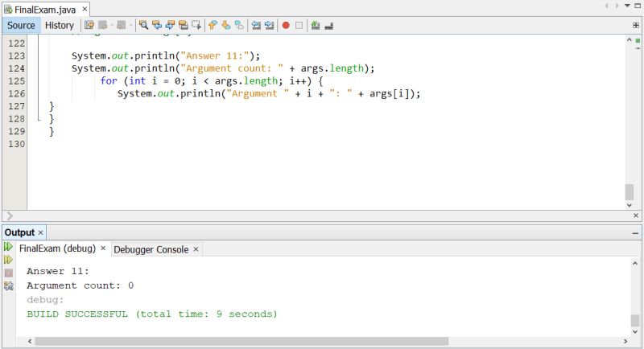Image resolution: width=644 pixels, height=349 pixels.
Task: Click the BUILD SUCCESSFUL output line
Action: (x=152, y=314)
